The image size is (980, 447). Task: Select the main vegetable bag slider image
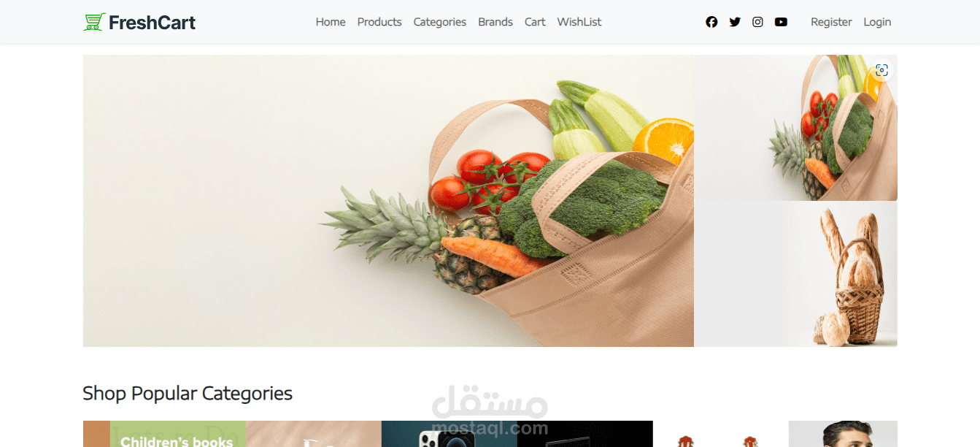(x=388, y=201)
